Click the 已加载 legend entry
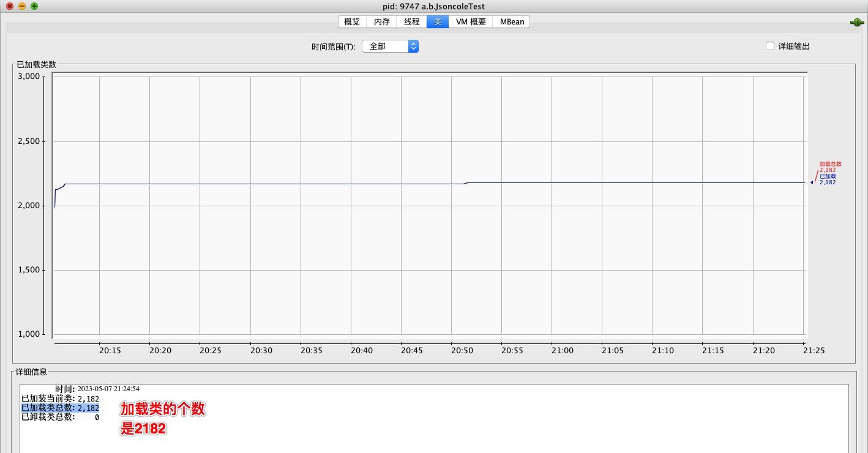This screenshot has height=453, width=868. (x=828, y=179)
